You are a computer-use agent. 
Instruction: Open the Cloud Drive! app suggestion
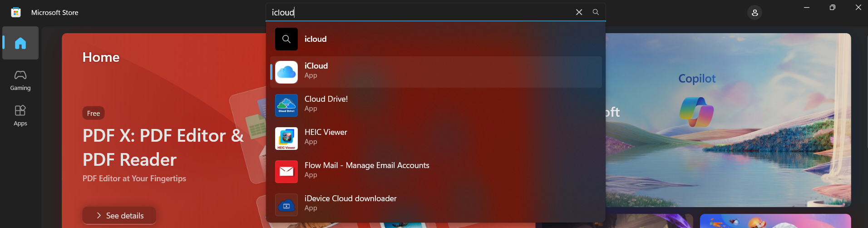click(x=436, y=105)
